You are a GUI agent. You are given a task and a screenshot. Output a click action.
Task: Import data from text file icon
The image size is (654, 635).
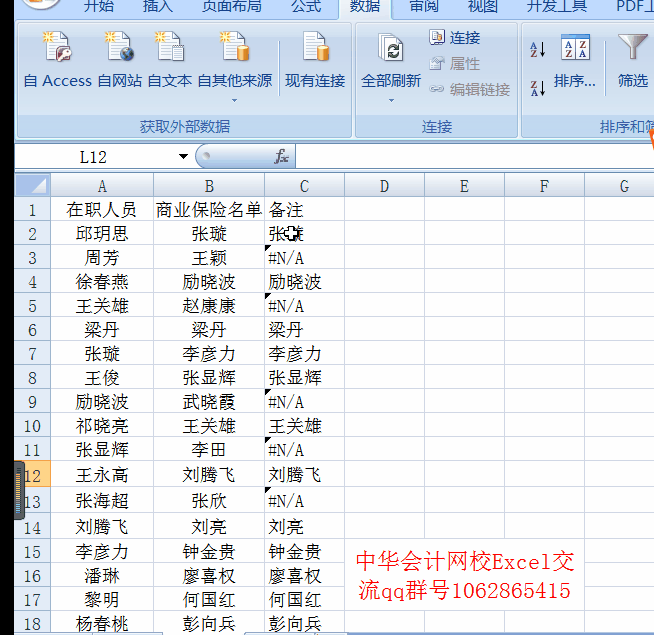pos(169,46)
